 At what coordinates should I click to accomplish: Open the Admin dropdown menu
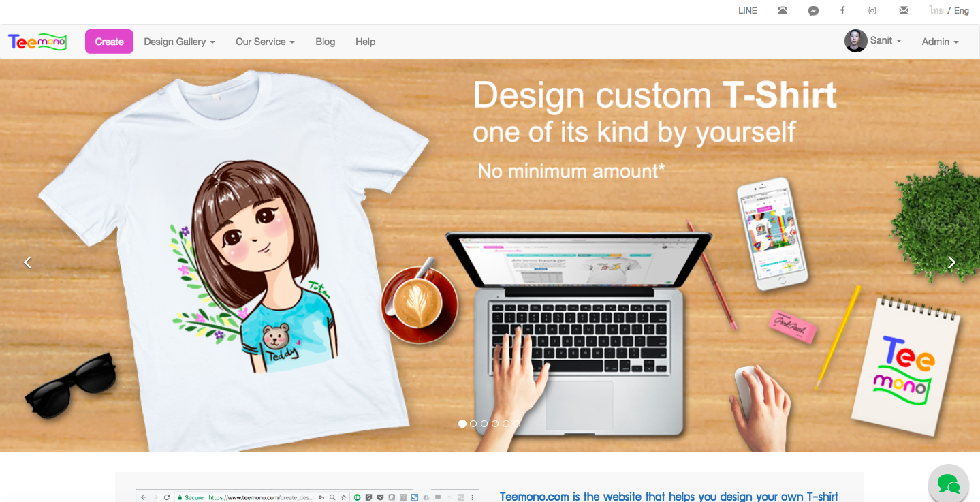point(940,42)
